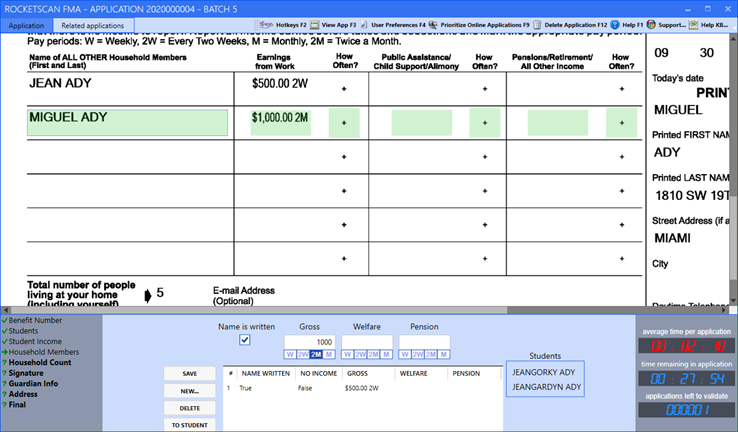The width and height of the screenshot is (738, 432).
Task: Select 2M frequency under Welfare
Action: click(x=373, y=354)
